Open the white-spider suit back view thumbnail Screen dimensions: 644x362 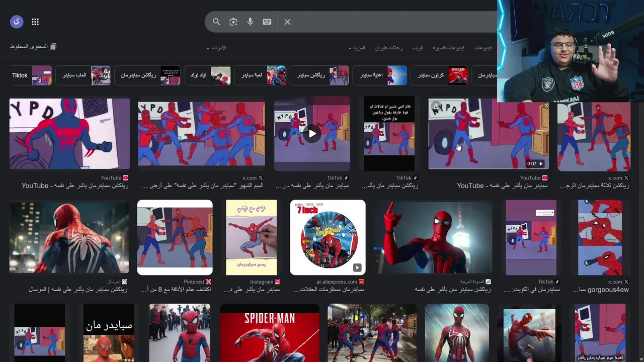pos(69,238)
